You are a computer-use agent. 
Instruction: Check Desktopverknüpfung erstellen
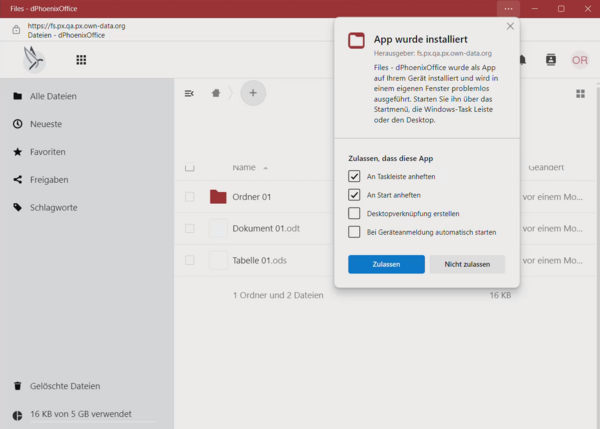354,213
